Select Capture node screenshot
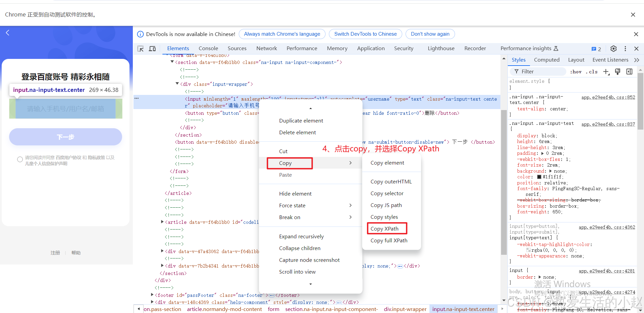The image size is (644, 313). (x=311, y=260)
